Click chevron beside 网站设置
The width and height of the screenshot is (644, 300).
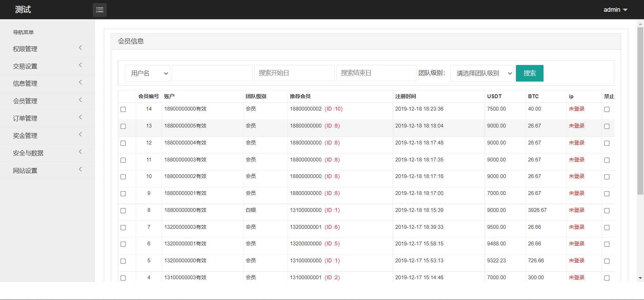[x=80, y=169]
